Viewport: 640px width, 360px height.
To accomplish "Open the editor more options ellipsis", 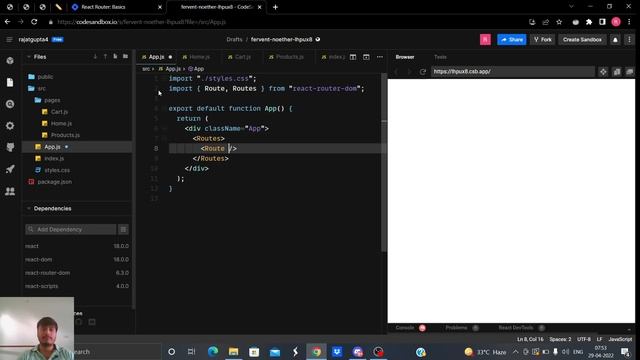I will click(x=380, y=57).
